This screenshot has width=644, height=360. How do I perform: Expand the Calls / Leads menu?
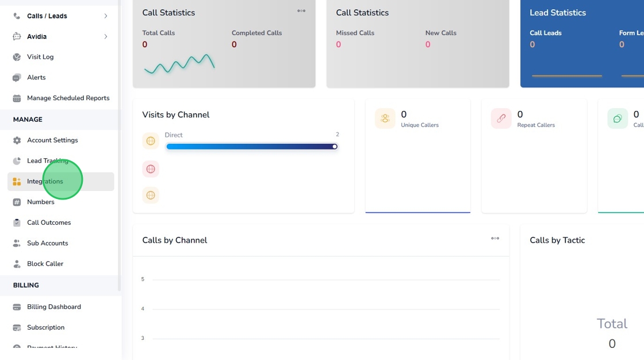105,16
